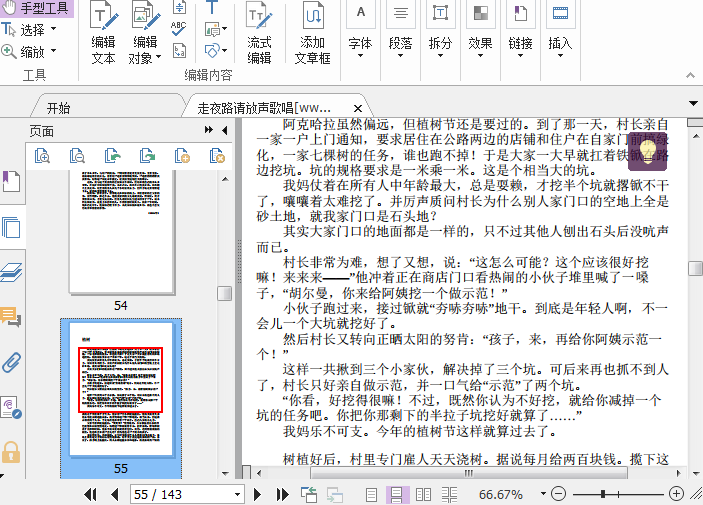Click the document vertical scrollbar thumb
Screen dimensions: 703x505
click(x=695, y=268)
